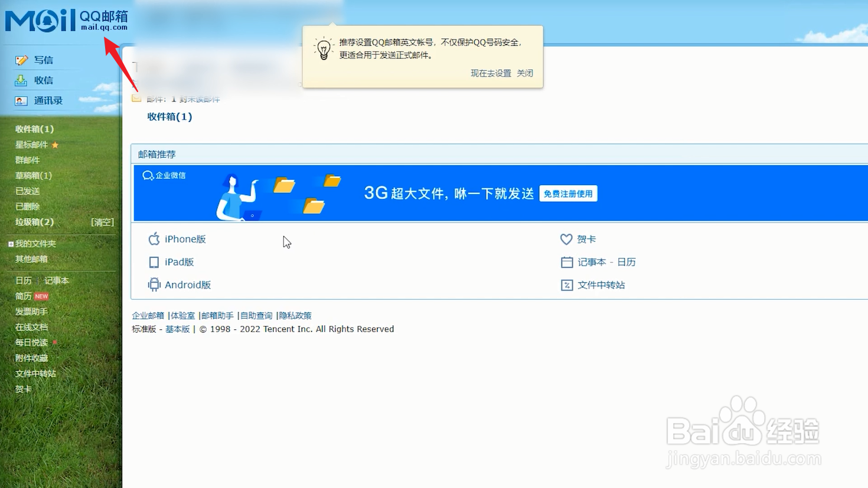This screenshot has width=868, height=488.
Task: Open 通讯录 address book
Action: tap(48, 101)
